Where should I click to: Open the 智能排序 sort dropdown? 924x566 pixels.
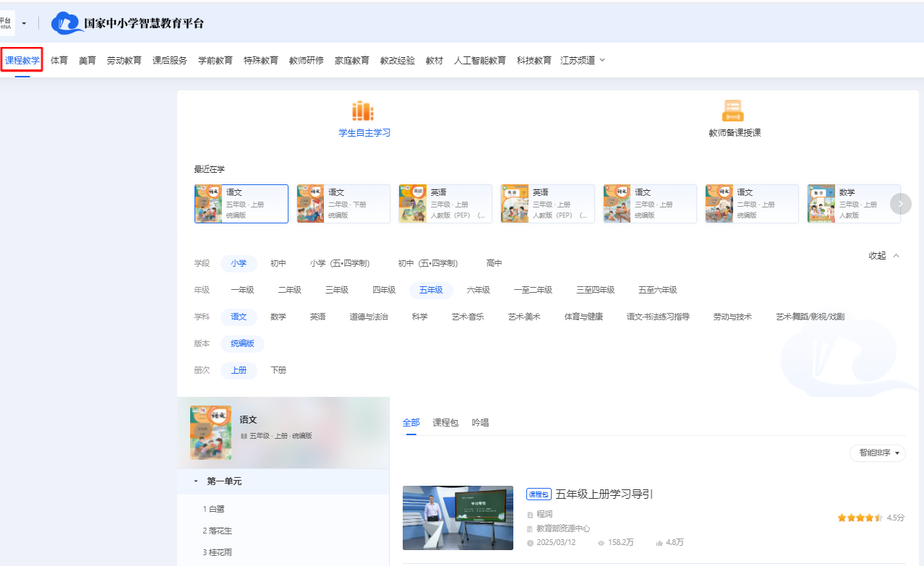[x=878, y=453]
